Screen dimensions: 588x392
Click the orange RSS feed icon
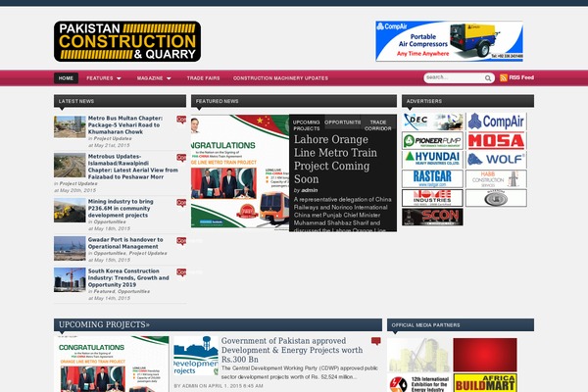click(504, 77)
